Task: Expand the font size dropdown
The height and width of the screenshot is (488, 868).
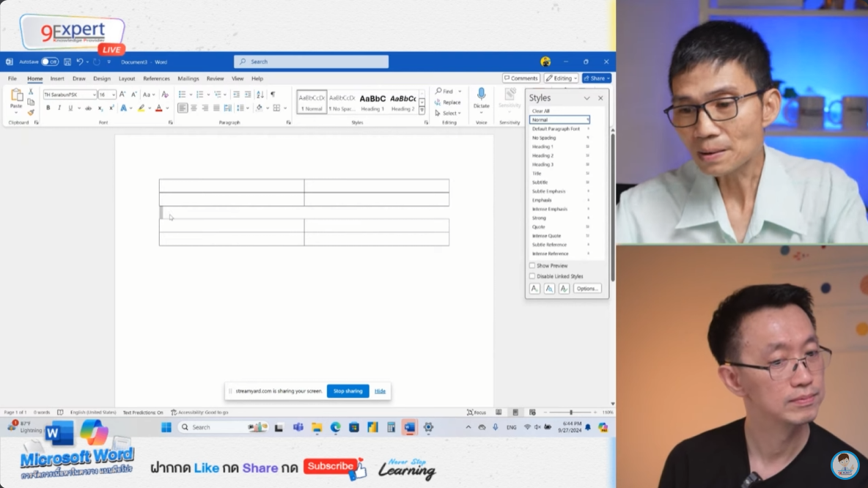Action: (x=113, y=95)
